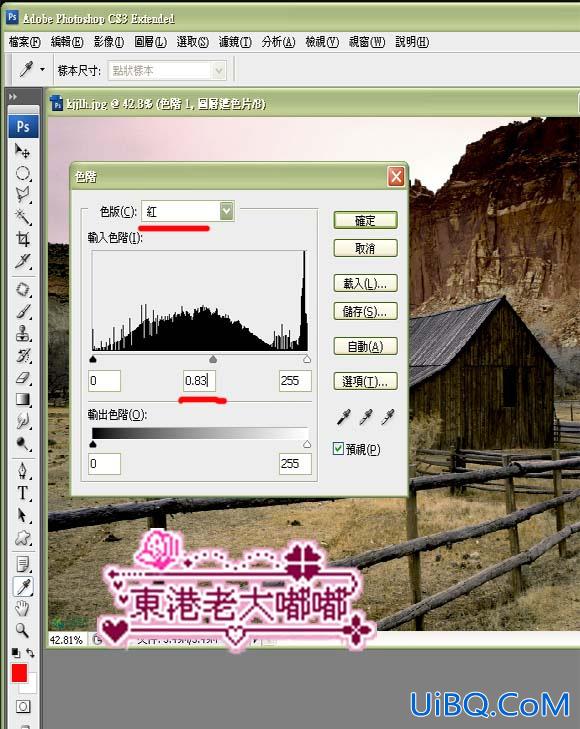Swap foreground and background colors

coord(31,653)
